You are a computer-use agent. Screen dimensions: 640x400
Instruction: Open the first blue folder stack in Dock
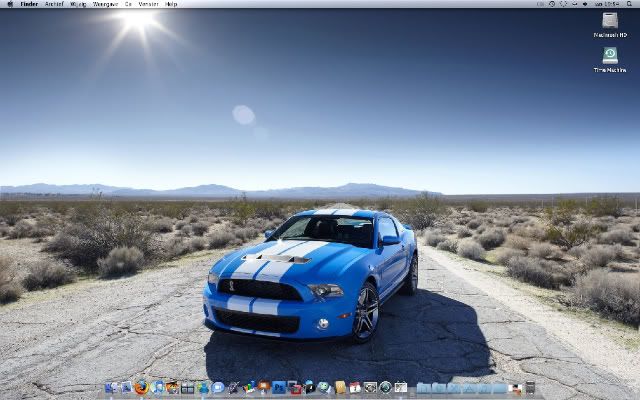tap(423, 388)
